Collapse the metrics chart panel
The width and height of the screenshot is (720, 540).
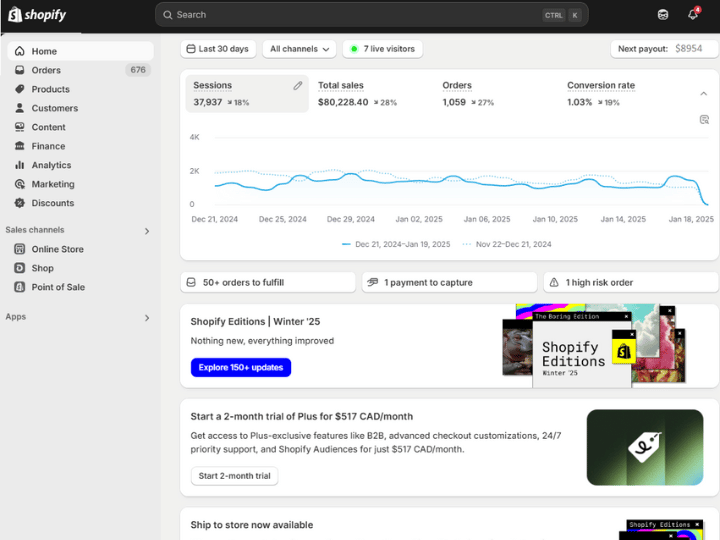tap(703, 94)
